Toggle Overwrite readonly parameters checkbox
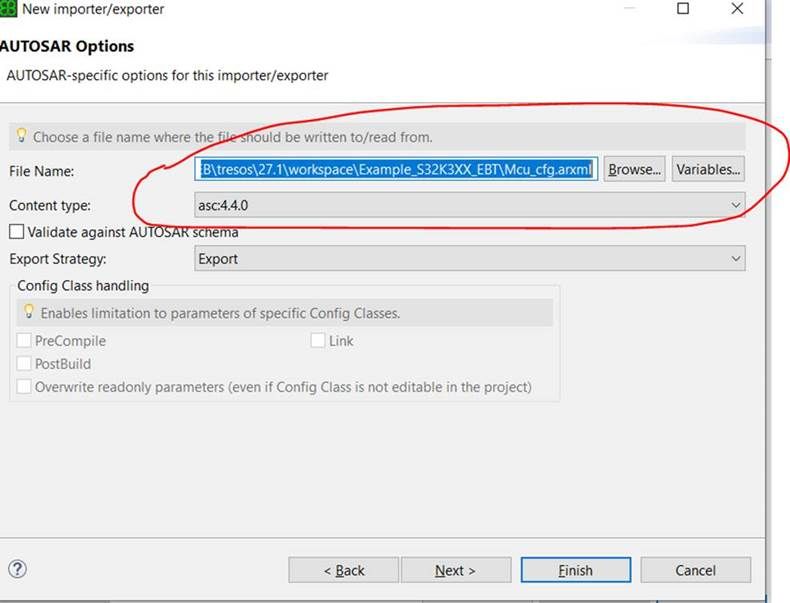 (24, 387)
